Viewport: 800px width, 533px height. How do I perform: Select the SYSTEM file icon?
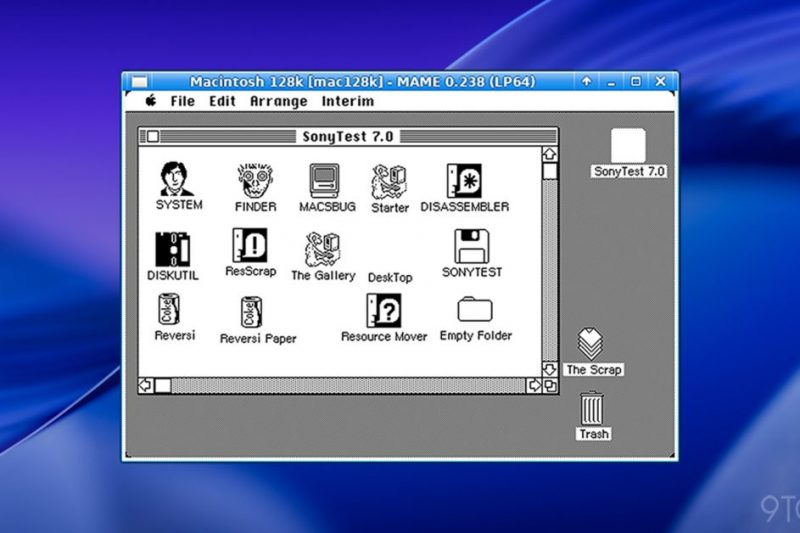click(x=177, y=179)
